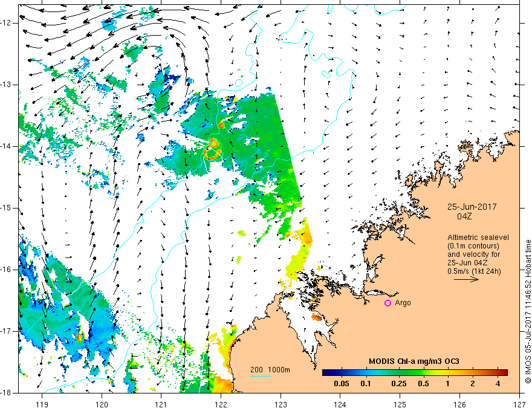
Task: Click the latitude axis label "-16"
Action: [x=6, y=270]
